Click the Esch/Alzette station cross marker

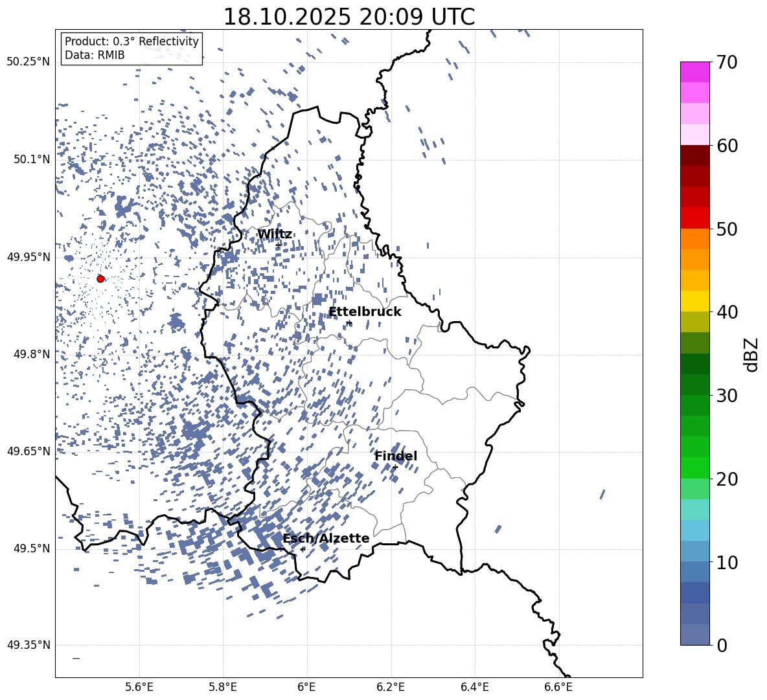click(303, 549)
